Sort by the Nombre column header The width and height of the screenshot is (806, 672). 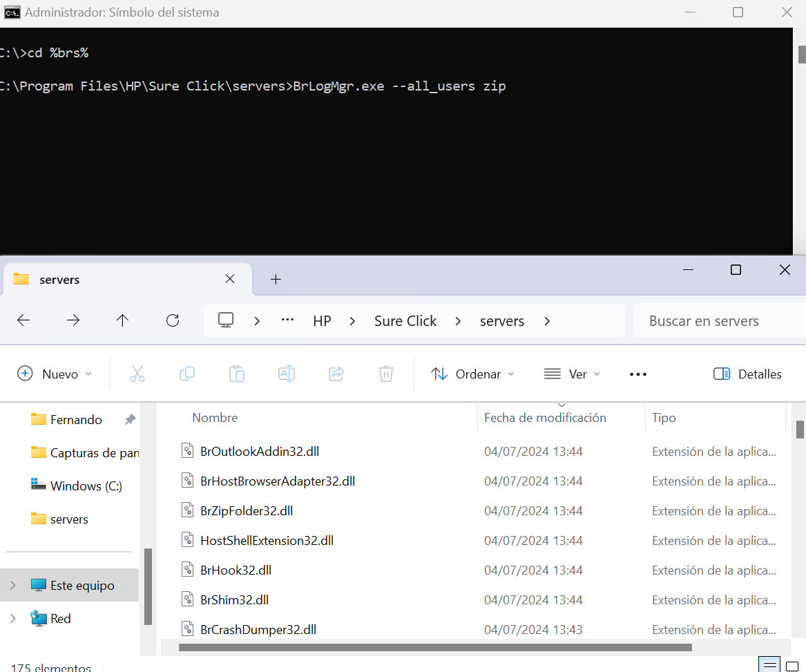(x=215, y=417)
